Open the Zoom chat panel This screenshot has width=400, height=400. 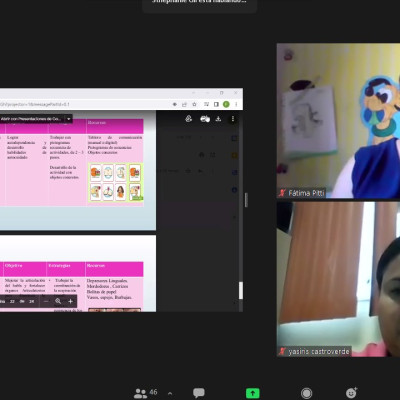tap(199, 393)
